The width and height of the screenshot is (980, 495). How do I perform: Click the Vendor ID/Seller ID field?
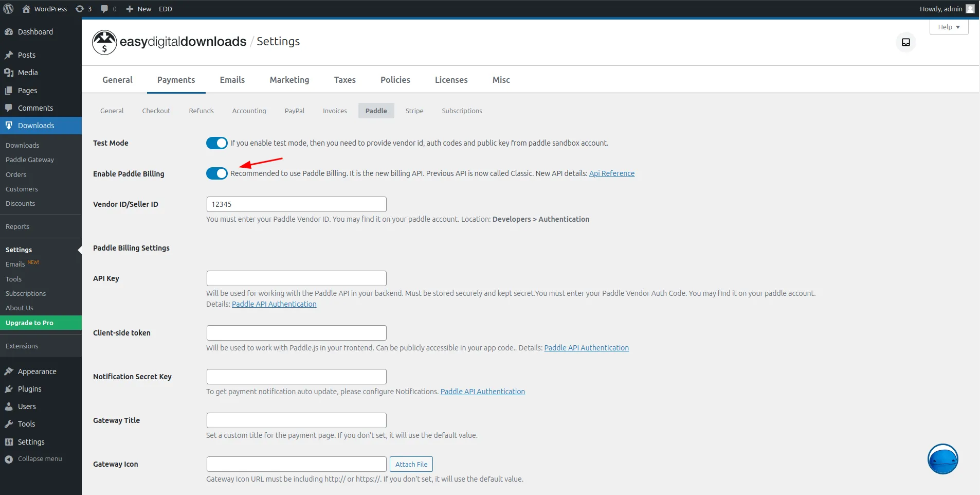tap(297, 204)
